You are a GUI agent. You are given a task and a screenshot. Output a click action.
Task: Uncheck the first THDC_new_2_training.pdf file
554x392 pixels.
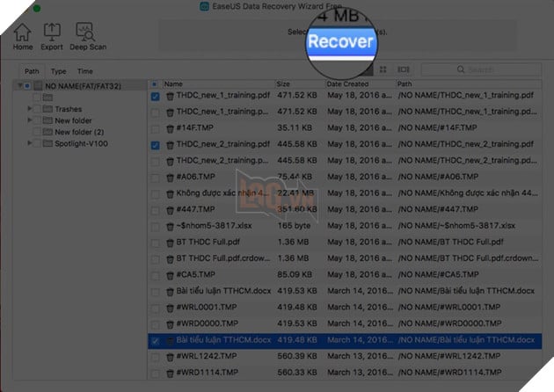[x=155, y=145]
